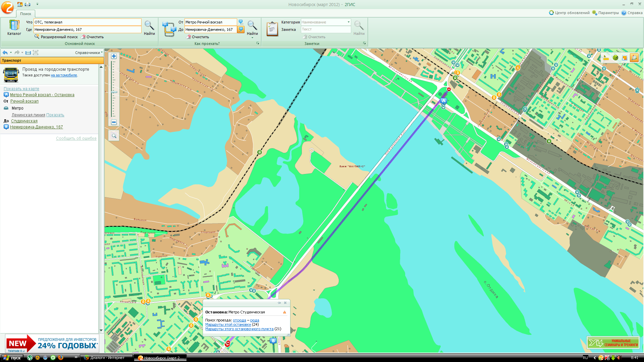The height and width of the screenshot is (362, 644).
Task: Click Сообщить об ошибке link
Action: (x=76, y=138)
